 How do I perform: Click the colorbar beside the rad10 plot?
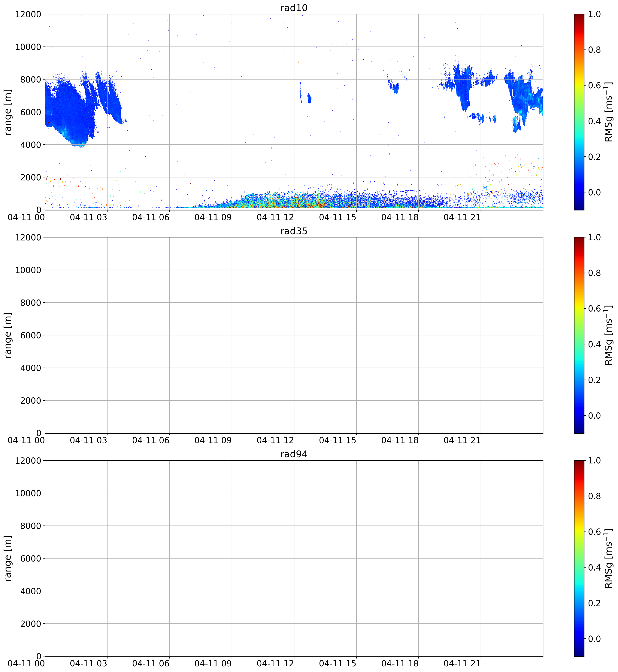[x=579, y=112]
